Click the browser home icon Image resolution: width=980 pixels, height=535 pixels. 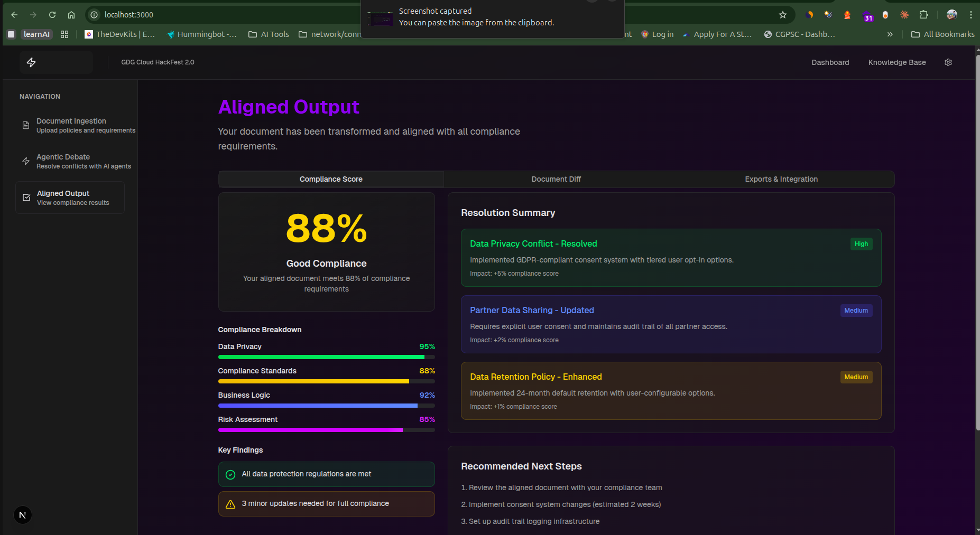tap(71, 15)
